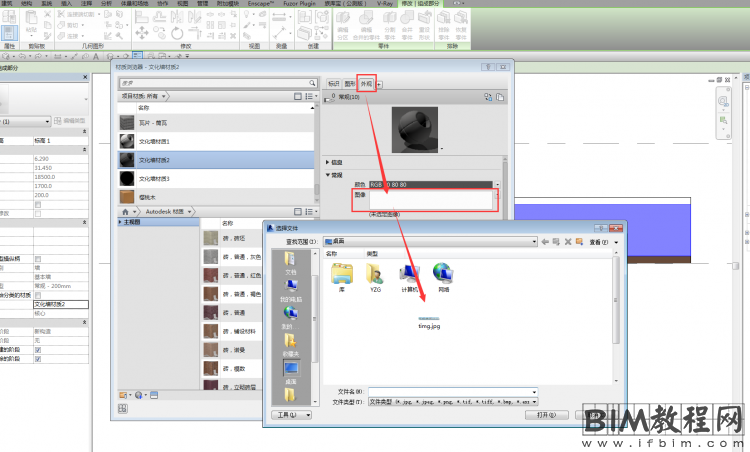Click the home icon in library panel

pos(125,212)
